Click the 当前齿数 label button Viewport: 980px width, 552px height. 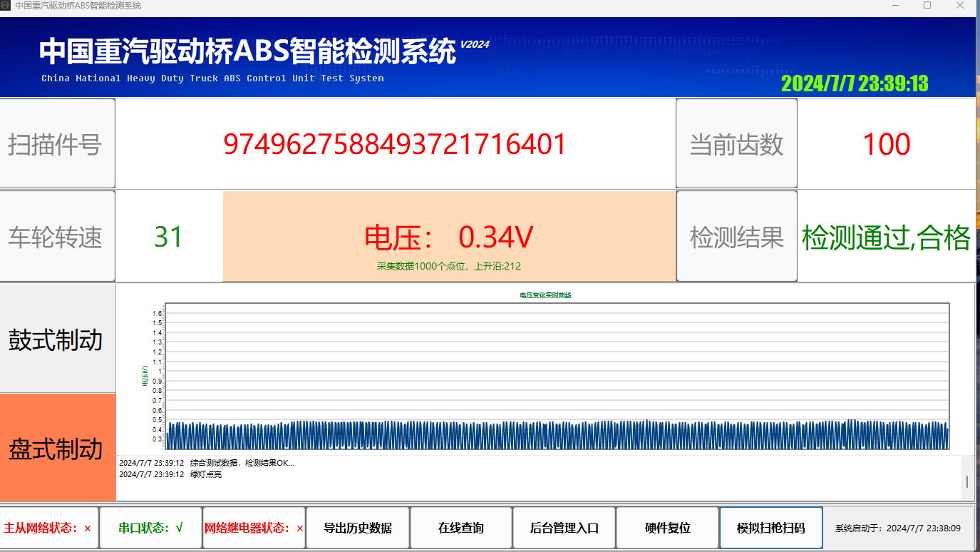736,144
